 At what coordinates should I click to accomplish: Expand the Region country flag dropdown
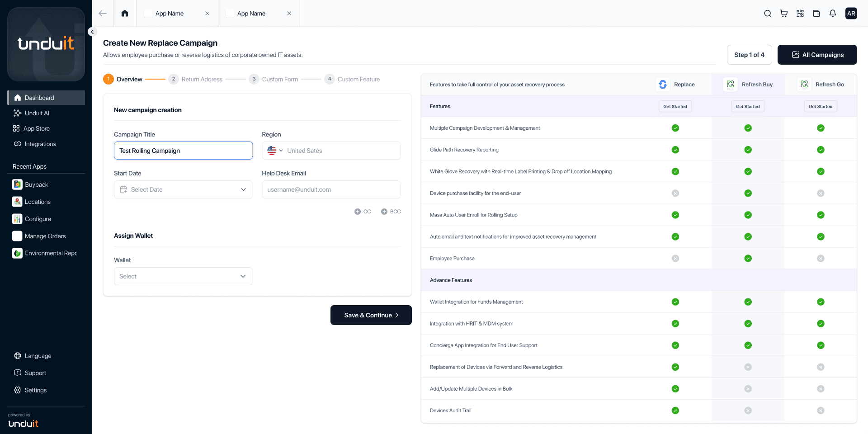[275, 151]
